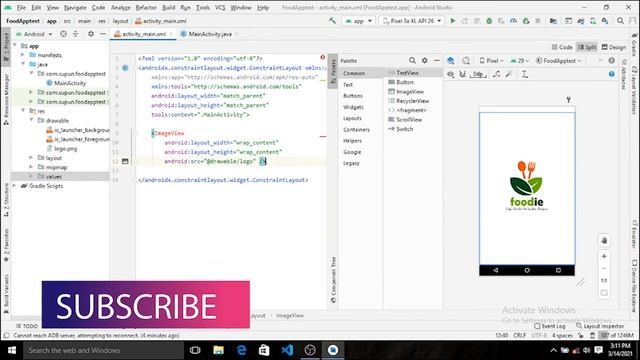The height and width of the screenshot is (360, 640).
Task: Toggle view options eye icon in design toolbar
Action: pos(451,74)
